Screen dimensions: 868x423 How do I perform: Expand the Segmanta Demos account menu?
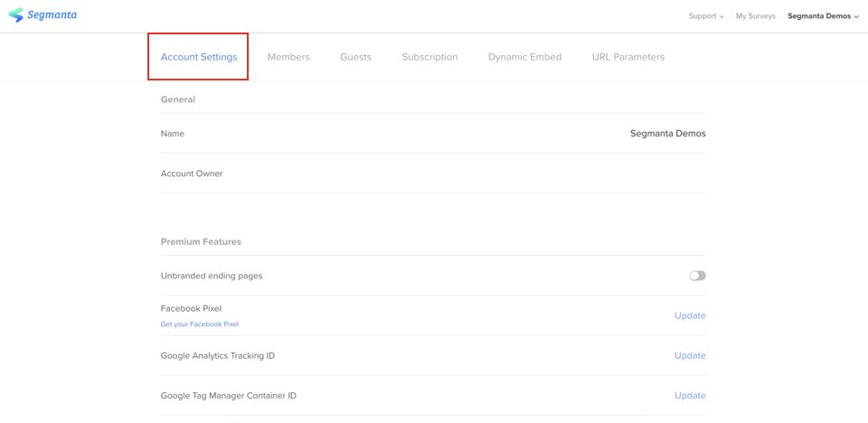(823, 16)
